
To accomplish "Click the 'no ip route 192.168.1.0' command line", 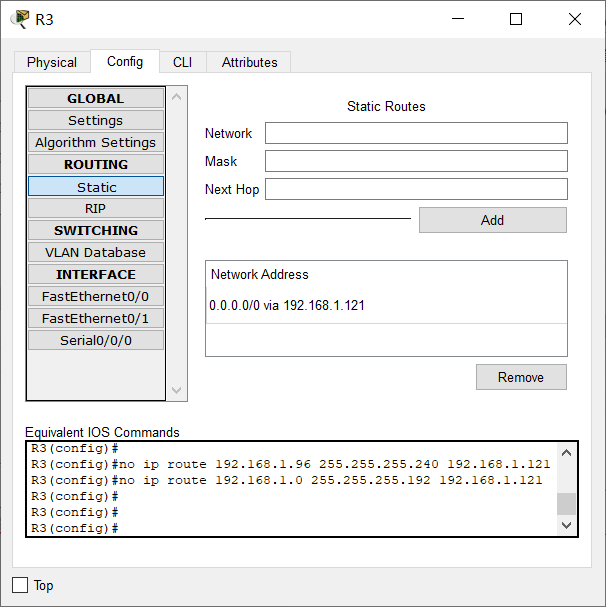I will [287, 480].
